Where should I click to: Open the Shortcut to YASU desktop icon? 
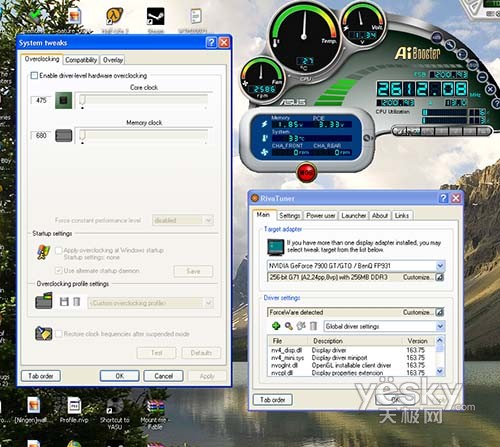(115, 413)
